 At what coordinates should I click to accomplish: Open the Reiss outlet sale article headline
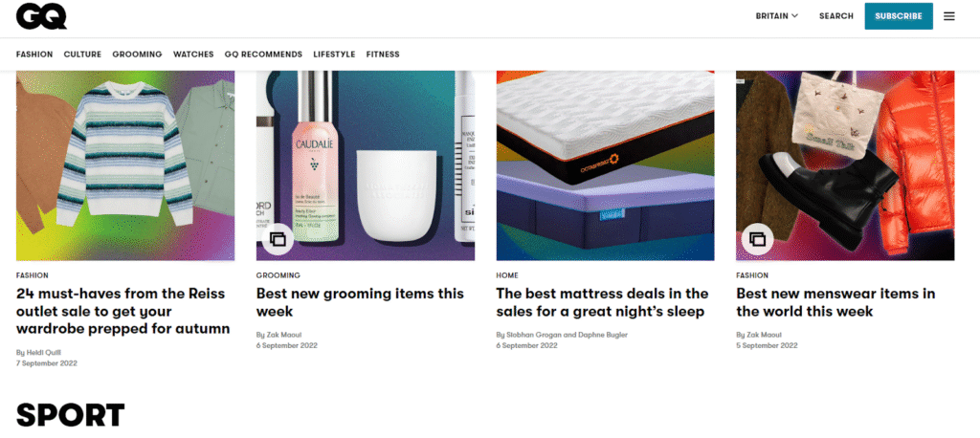pos(123,311)
